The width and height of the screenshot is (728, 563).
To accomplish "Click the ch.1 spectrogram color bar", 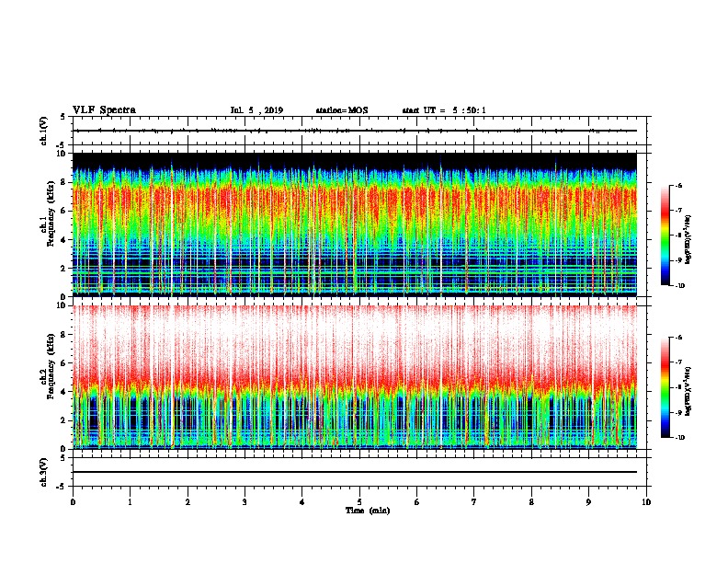I will coord(665,236).
